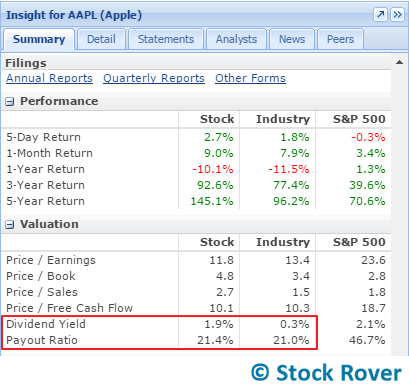Pop out the Insight panel with arrow icon
Viewport: 409px width, 388px height.
coord(380,15)
